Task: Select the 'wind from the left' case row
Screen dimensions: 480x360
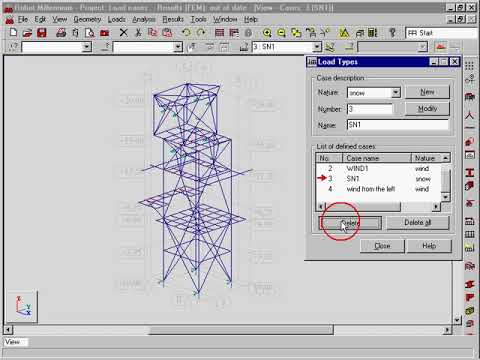Action: coord(378,189)
